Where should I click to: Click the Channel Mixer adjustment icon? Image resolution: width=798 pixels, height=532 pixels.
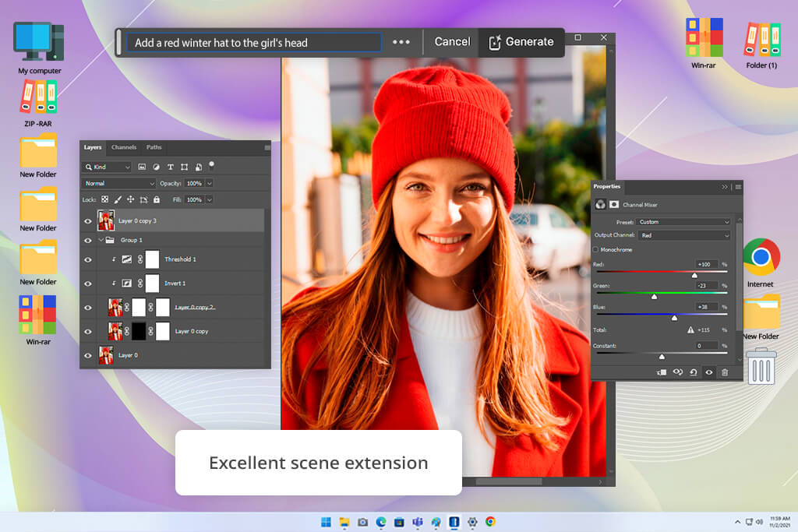[601, 204]
